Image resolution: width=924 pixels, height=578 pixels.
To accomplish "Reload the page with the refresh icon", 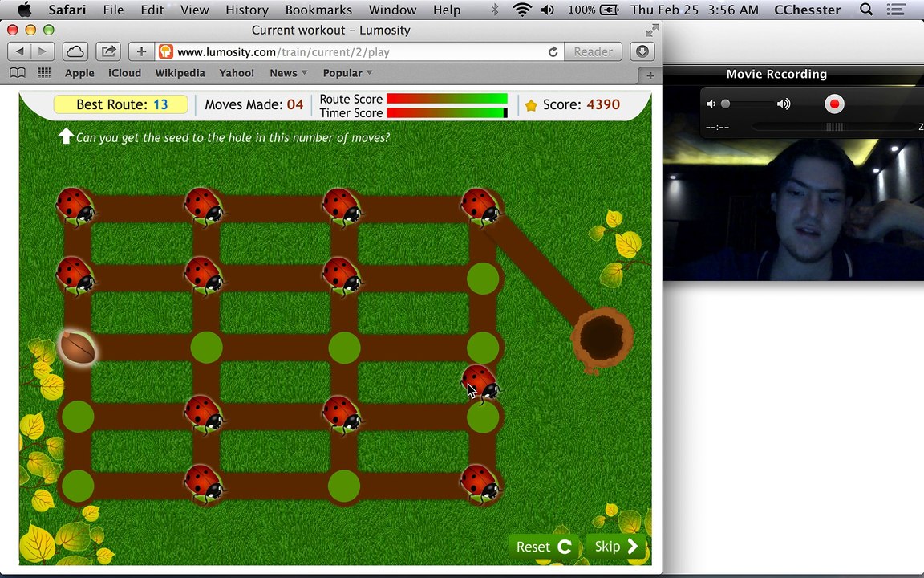I will [x=553, y=52].
